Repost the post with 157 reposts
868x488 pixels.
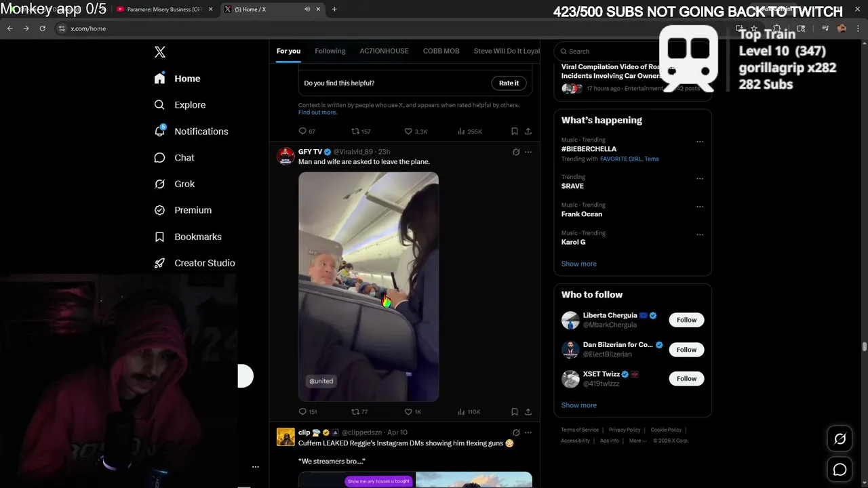click(x=361, y=131)
